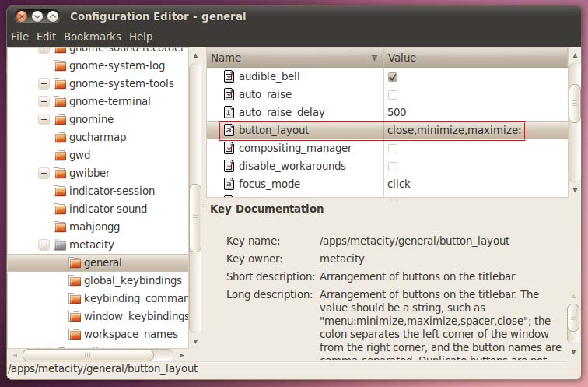
Task: Click the gwibber folder icon
Action: (60, 173)
